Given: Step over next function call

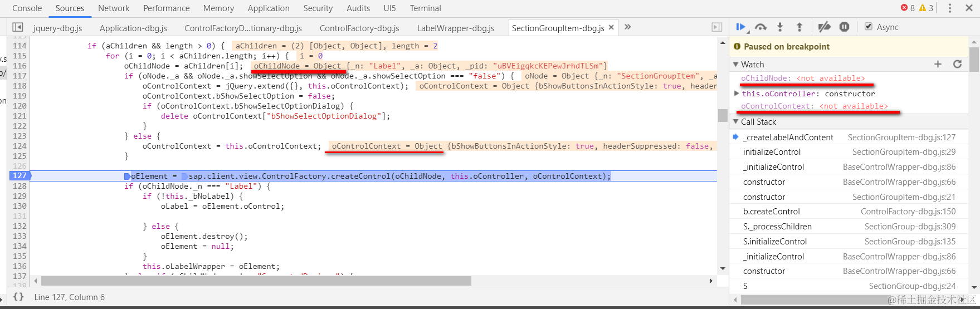Looking at the screenshot, I should point(760,27).
